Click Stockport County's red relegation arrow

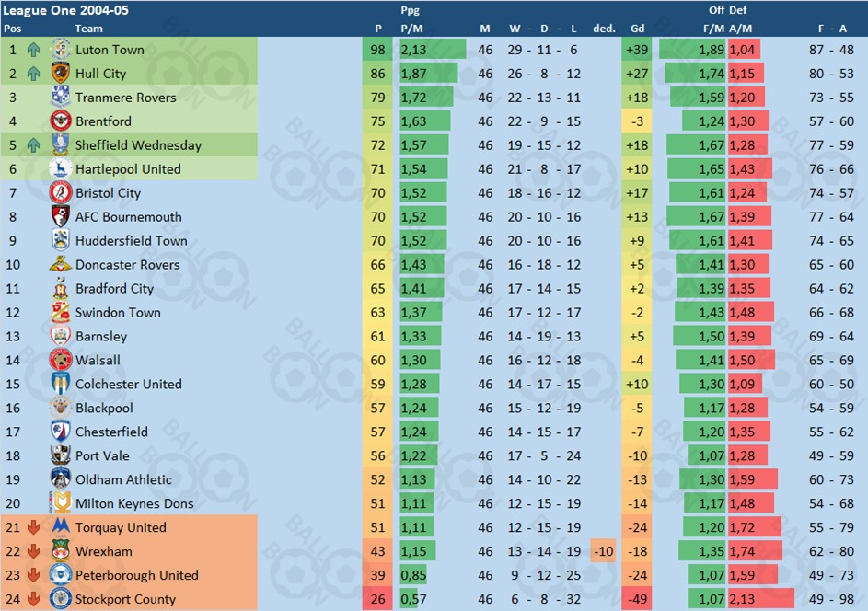point(34,600)
